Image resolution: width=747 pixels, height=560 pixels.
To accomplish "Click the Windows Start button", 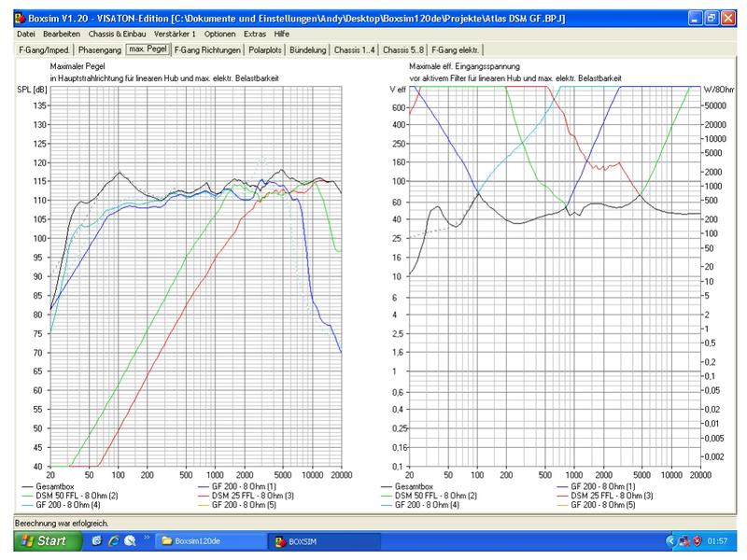I will (x=40, y=540).
